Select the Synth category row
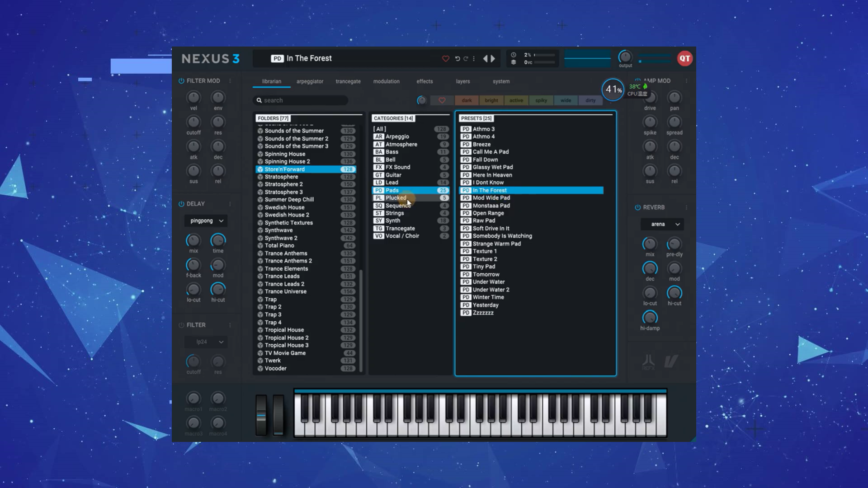The height and width of the screenshot is (488, 868). pyautogui.click(x=410, y=221)
